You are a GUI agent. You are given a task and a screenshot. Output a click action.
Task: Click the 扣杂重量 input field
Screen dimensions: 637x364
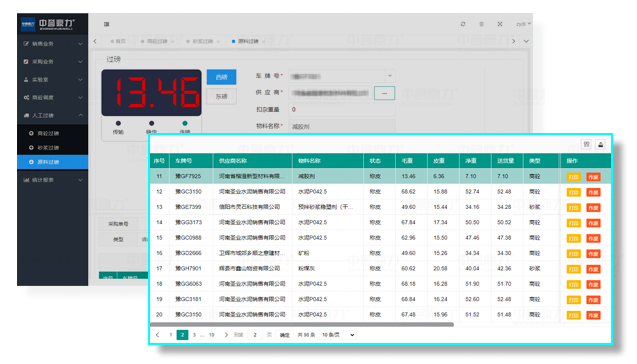(342, 109)
